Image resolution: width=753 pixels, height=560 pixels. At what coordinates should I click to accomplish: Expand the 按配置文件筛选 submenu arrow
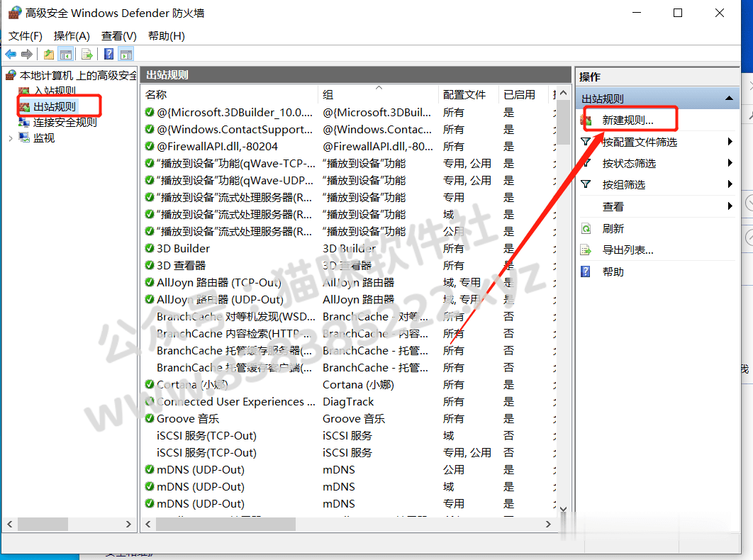[730, 141]
